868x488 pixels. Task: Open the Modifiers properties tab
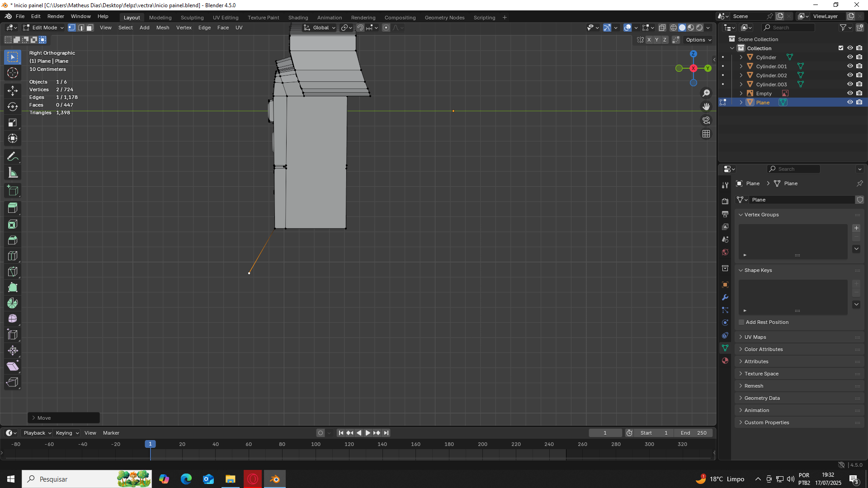pyautogui.click(x=725, y=297)
